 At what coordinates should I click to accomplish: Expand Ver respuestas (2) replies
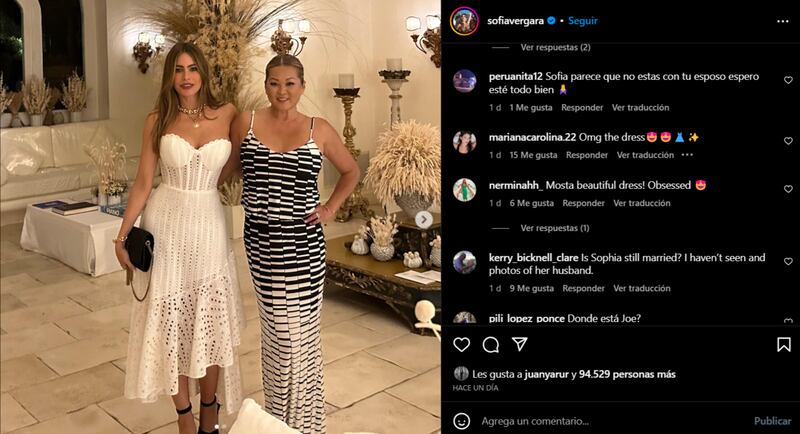pos(555,47)
